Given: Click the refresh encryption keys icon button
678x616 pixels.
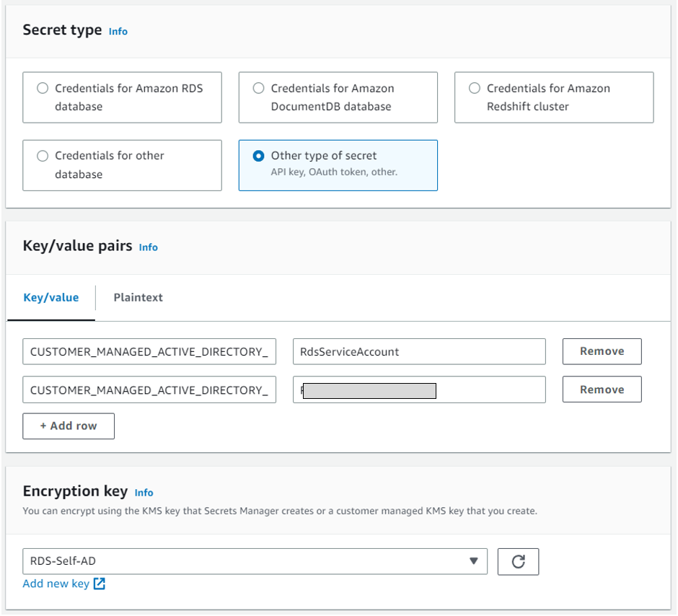Looking at the screenshot, I should click(518, 562).
